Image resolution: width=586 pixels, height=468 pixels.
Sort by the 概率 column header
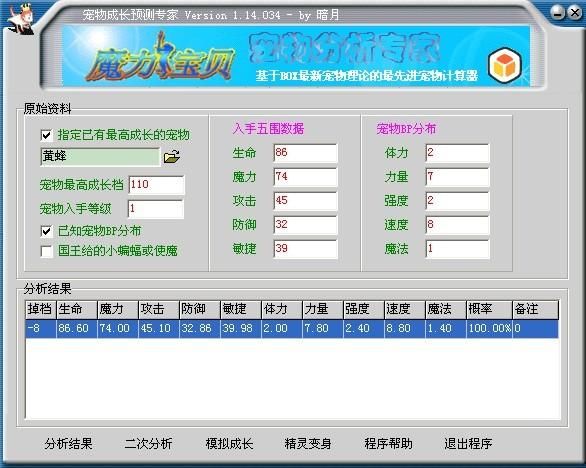pos(489,310)
